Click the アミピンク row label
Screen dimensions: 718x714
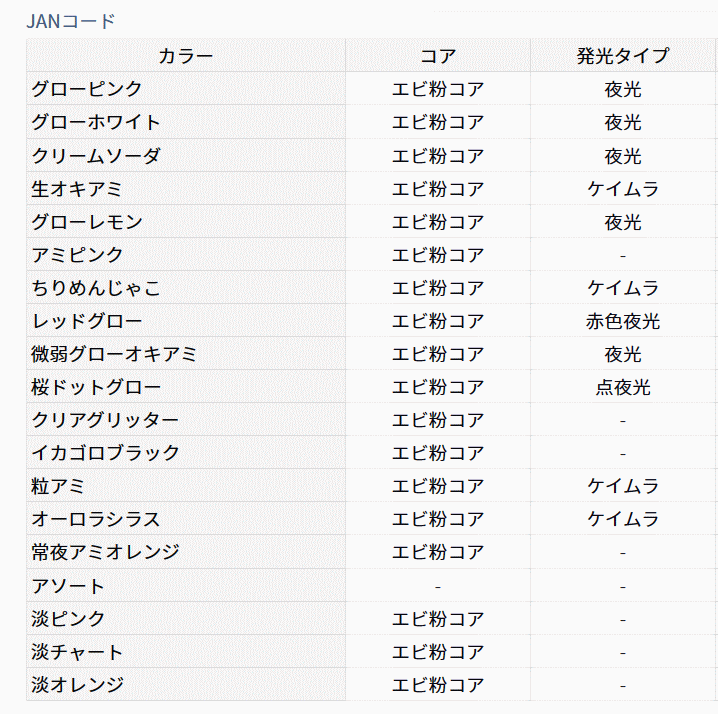point(77,255)
